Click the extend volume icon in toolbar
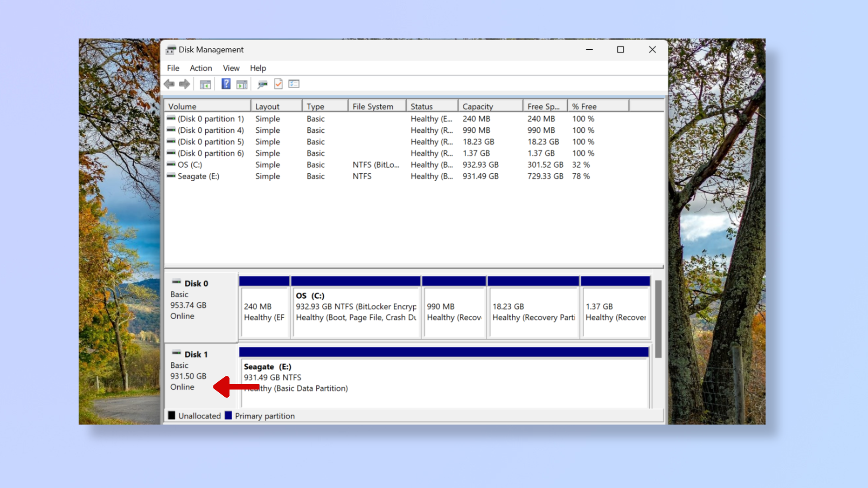Viewport: 868px width, 488px height. point(241,84)
